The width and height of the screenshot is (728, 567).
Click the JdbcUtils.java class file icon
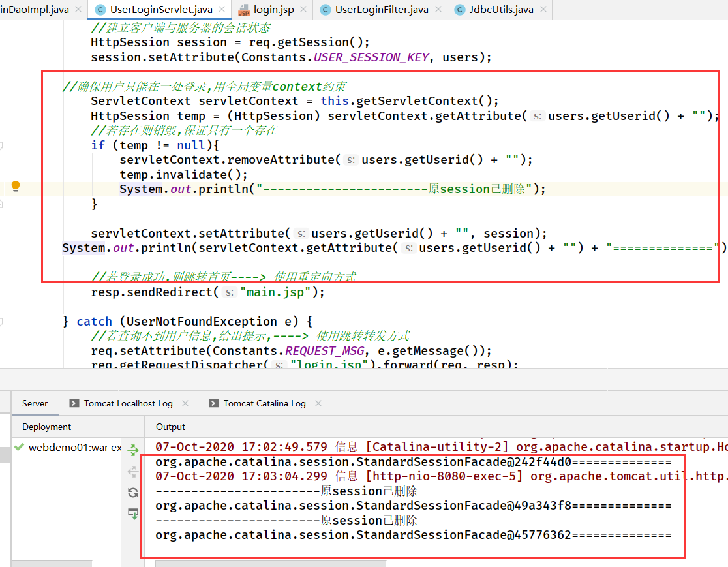click(460, 10)
